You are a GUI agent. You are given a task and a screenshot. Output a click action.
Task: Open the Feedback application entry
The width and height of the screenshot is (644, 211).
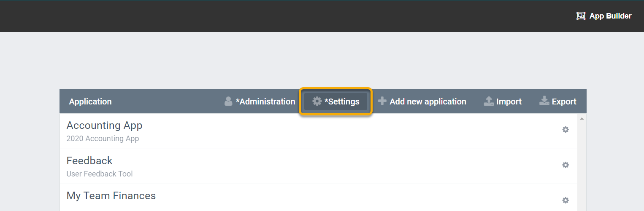click(x=319, y=166)
